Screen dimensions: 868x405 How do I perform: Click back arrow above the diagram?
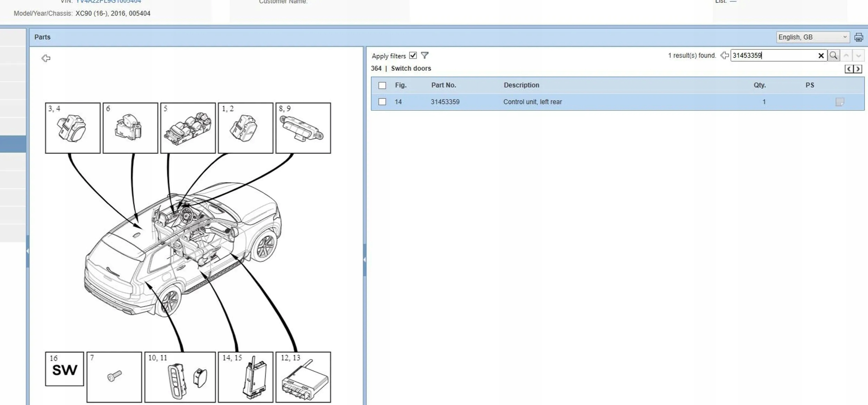click(x=46, y=58)
